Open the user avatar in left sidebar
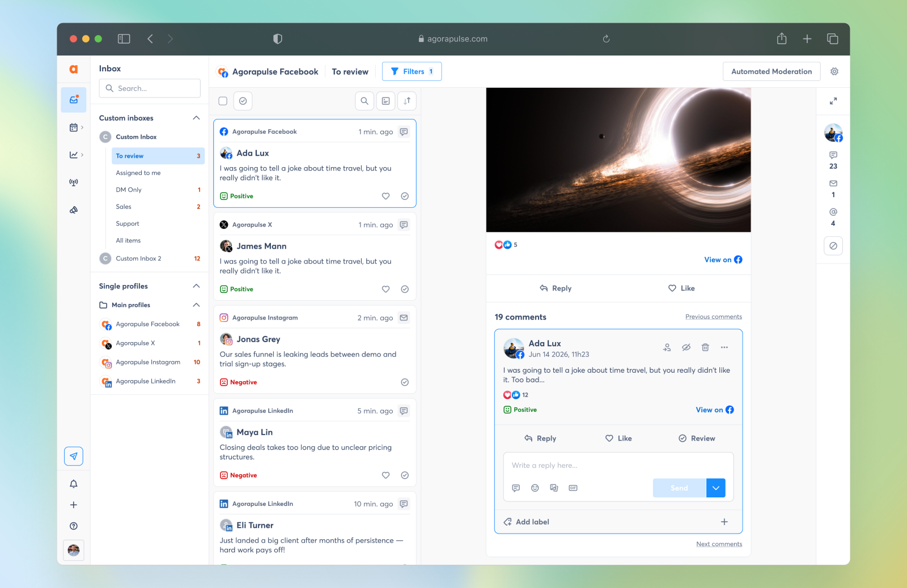The width and height of the screenshot is (907, 588). (x=74, y=550)
